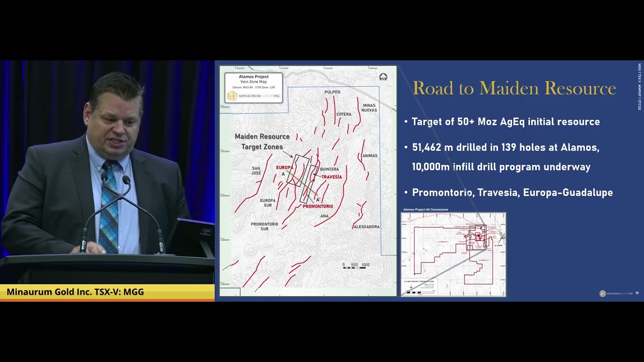The width and height of the screenshot is (644, 362).
Task: Click the Alamos Project vein zone legend box
Action: click(254, 87)
